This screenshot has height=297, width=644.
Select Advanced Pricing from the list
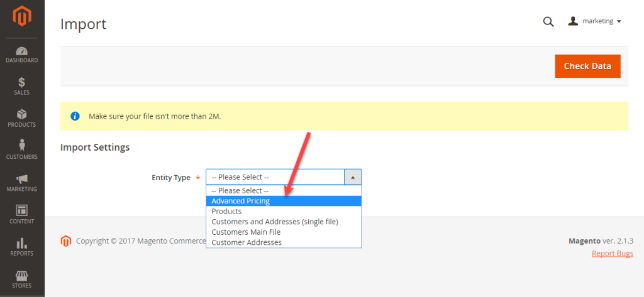(241, 201)
